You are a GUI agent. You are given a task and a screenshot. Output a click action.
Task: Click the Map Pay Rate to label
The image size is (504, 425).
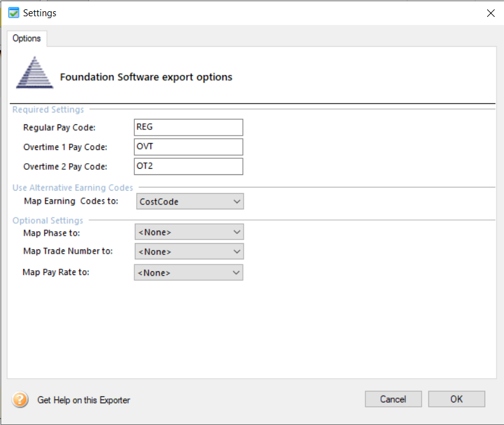(x=56, y=272)
